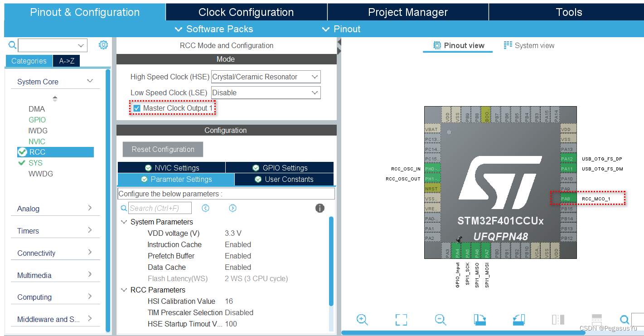Viewport: 644px width, 336px height.
Task: Rotate chip view counter-clockwise icon
Action: tap(519, 320)
